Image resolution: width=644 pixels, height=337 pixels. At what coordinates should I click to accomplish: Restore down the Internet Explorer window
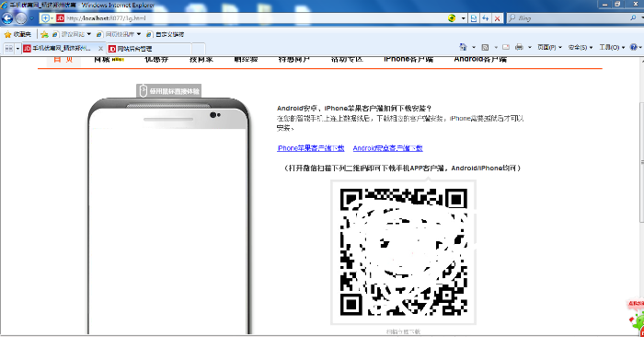tap(617, 4)
